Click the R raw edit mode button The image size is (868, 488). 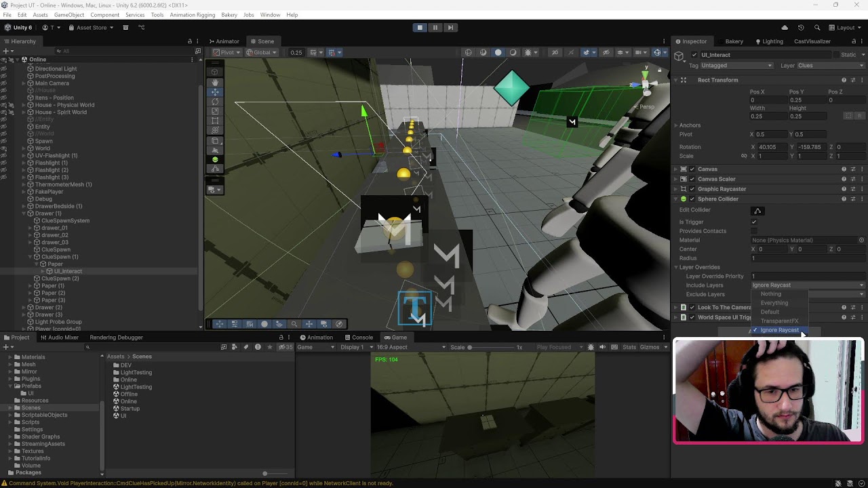[x=861, y=116]
